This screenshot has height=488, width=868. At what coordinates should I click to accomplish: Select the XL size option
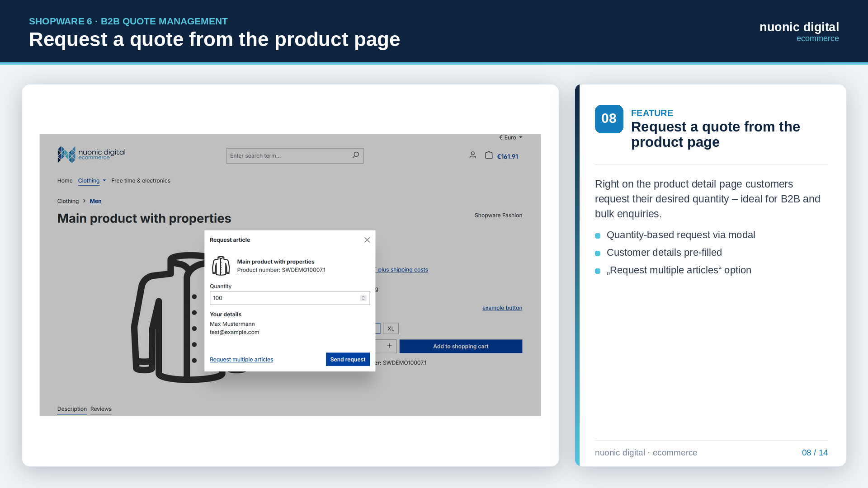(x=391, y=328)
